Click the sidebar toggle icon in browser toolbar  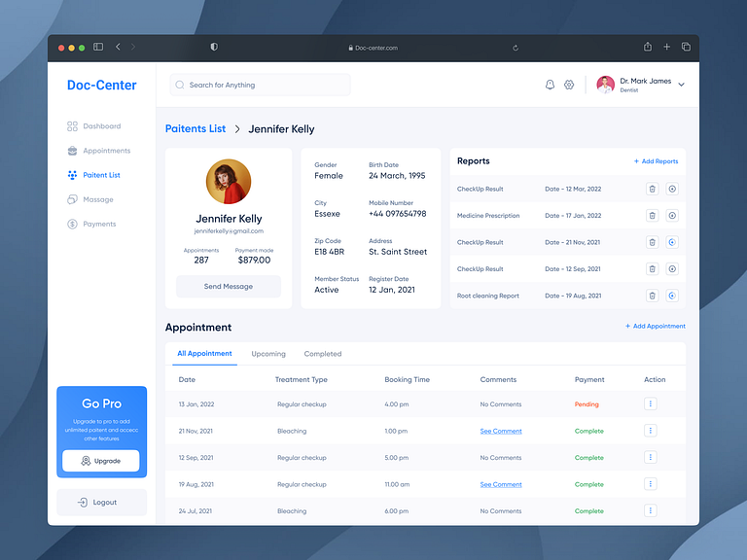98,47
